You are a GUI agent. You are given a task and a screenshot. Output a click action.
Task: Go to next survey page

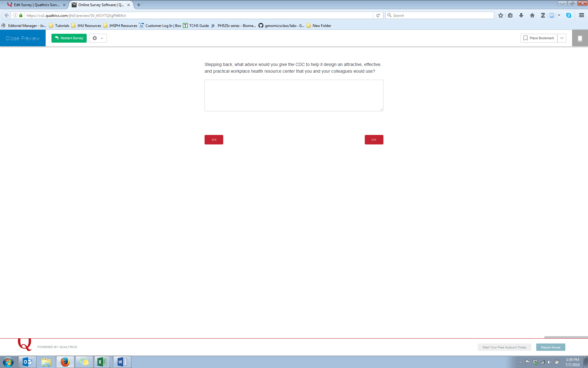[374, 140]
